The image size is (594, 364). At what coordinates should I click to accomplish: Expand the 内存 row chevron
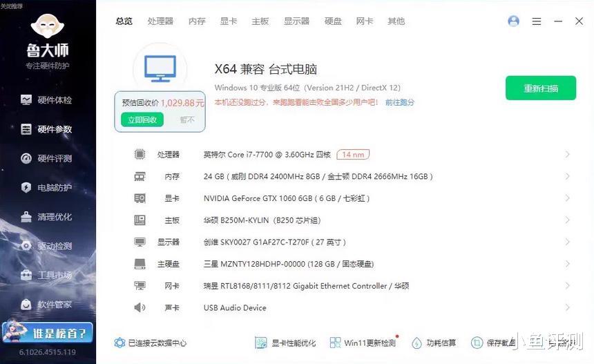click(567, 176)
